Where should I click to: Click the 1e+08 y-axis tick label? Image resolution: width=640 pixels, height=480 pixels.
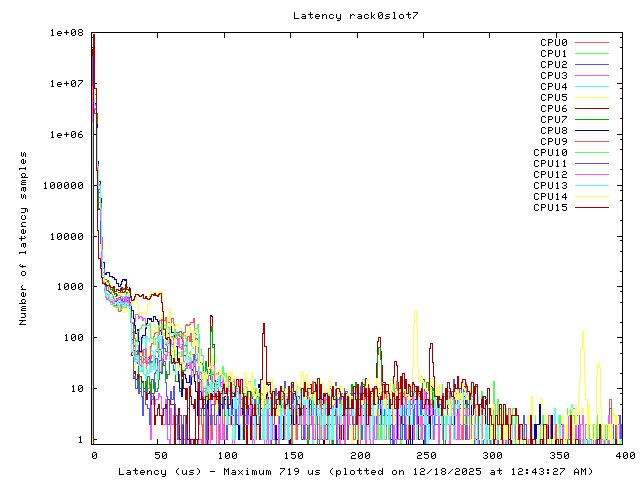click(65, 32)
